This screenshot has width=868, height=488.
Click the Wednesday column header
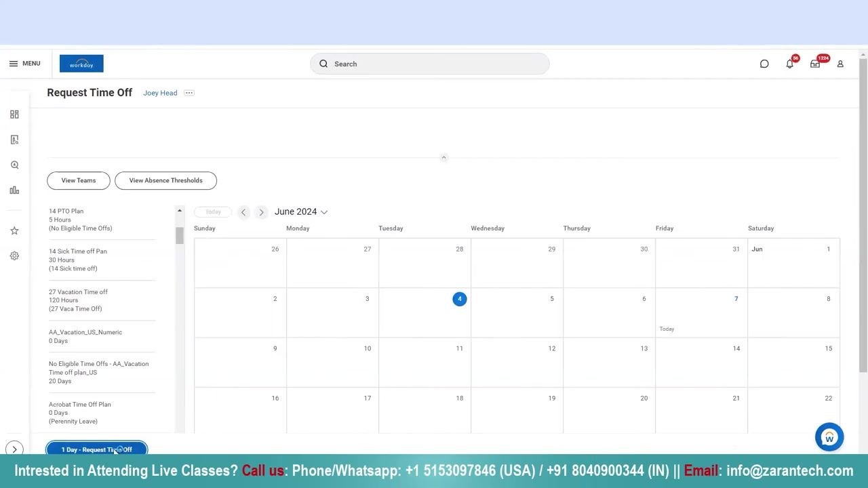pyautogui.click(x=488, y=228)
